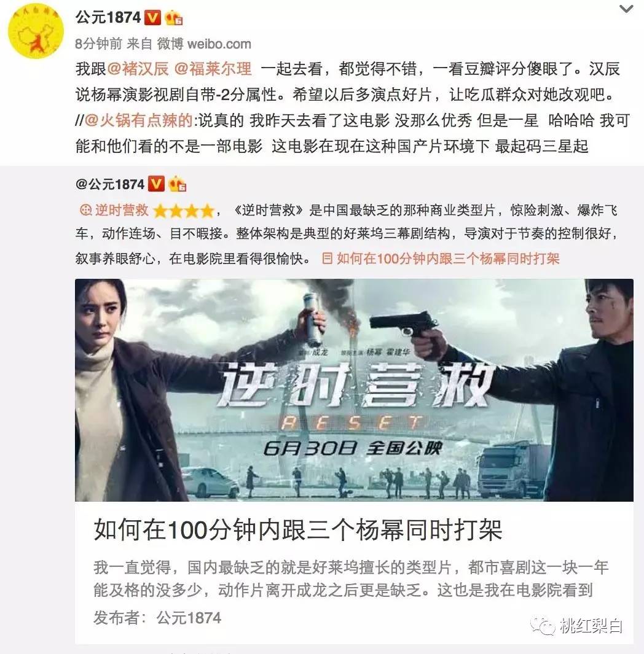
Task: Open the 逆时营救 movie poster image
Action: click(354, 390)
